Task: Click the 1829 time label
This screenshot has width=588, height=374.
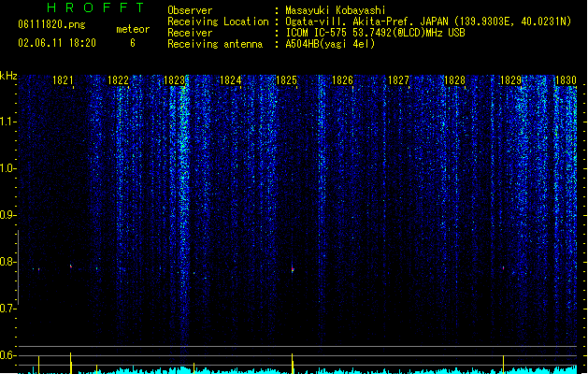Action: 510,80
